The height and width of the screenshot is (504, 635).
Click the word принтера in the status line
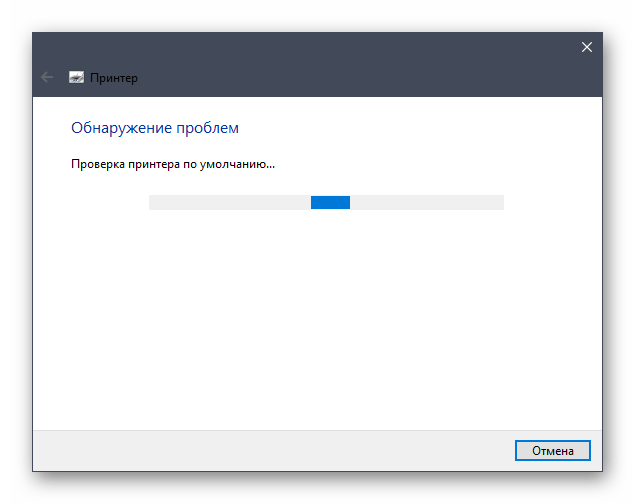(x=150, y=164)
